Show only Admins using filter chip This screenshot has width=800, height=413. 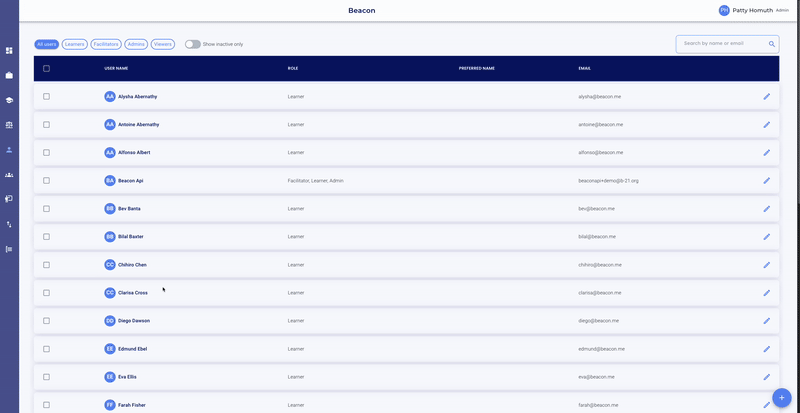[x=137, y=44]
